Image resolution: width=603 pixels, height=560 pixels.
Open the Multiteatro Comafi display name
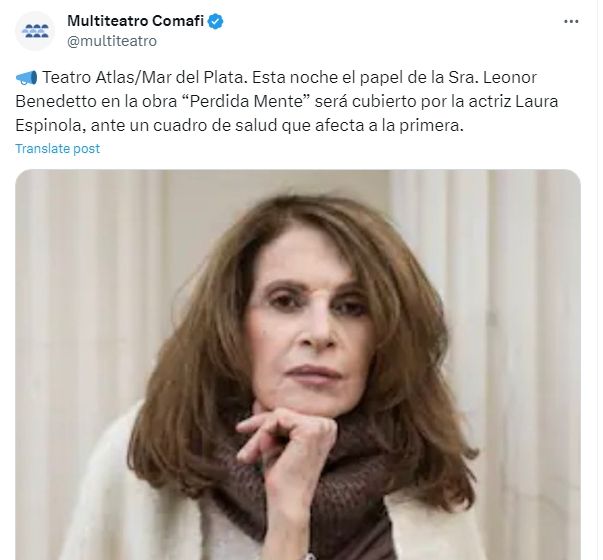[135, 21]
